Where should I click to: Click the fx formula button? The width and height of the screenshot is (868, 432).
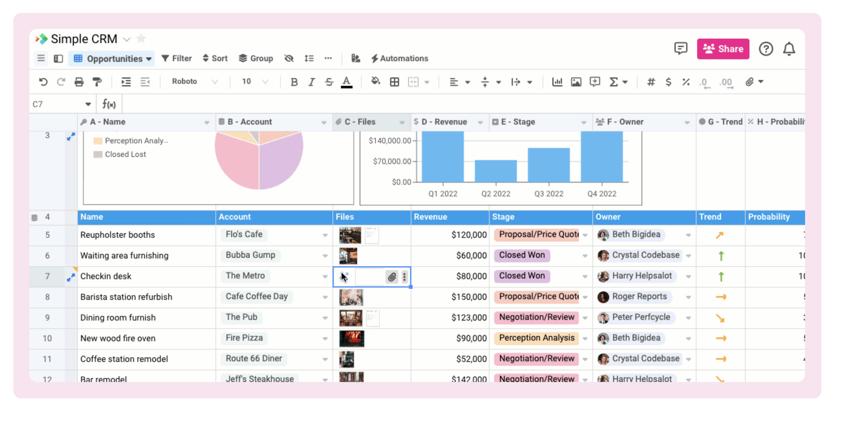point(109,104)
